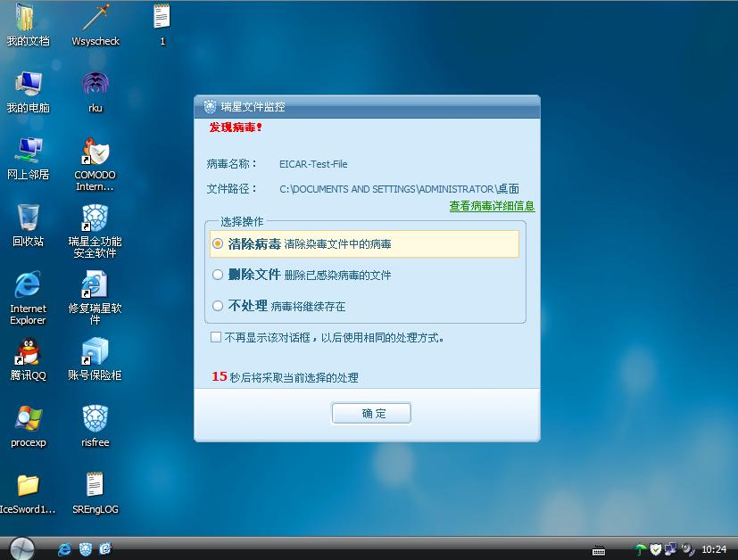
Task: Click 15 秒后将采取当前选择的处理 countdown text
Action: click(285, 377)
